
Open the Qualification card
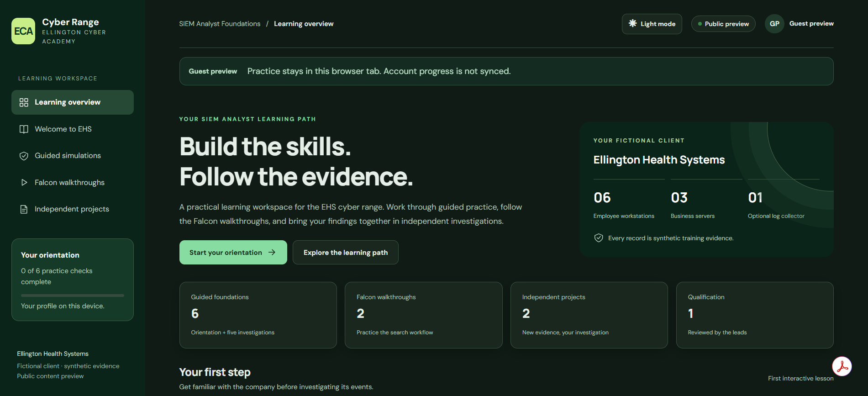(x=755, y=315)
